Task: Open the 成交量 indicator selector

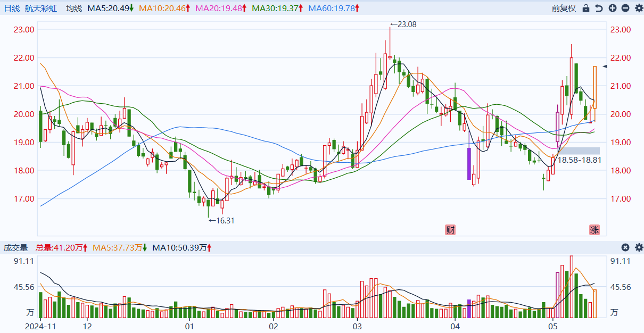Action: [x=15, y=247]
